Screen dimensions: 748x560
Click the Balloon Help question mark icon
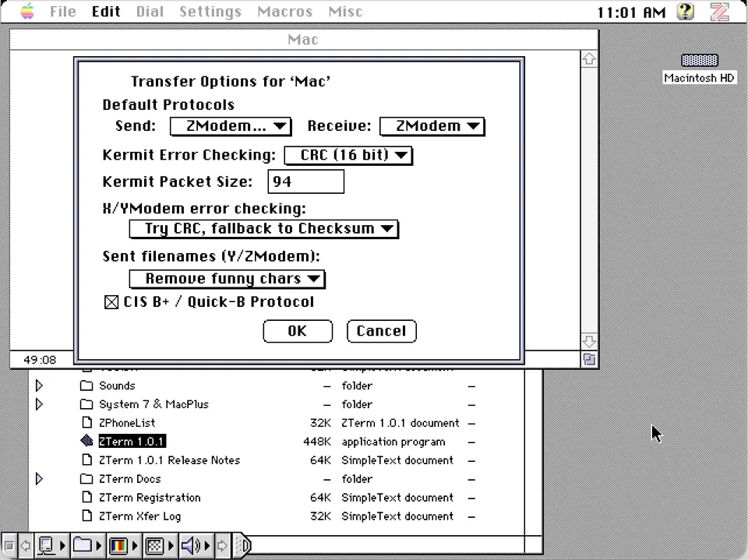tap(684, 12)
